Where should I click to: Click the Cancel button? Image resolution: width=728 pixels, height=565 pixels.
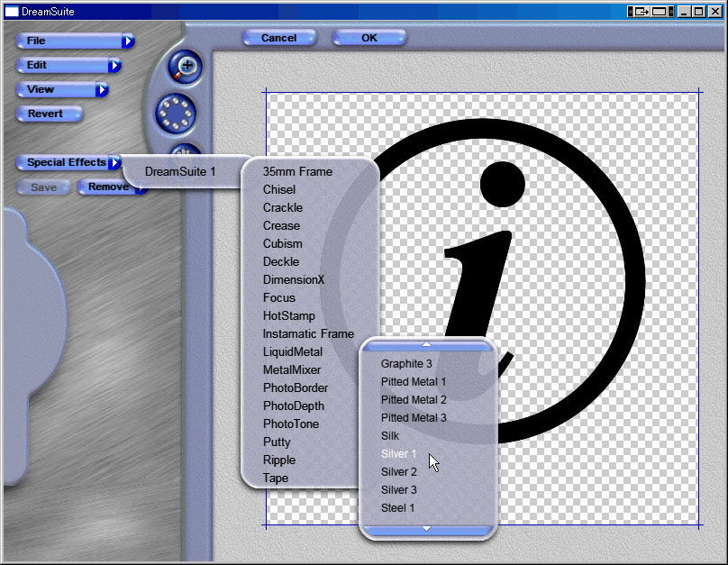point(279,38)
